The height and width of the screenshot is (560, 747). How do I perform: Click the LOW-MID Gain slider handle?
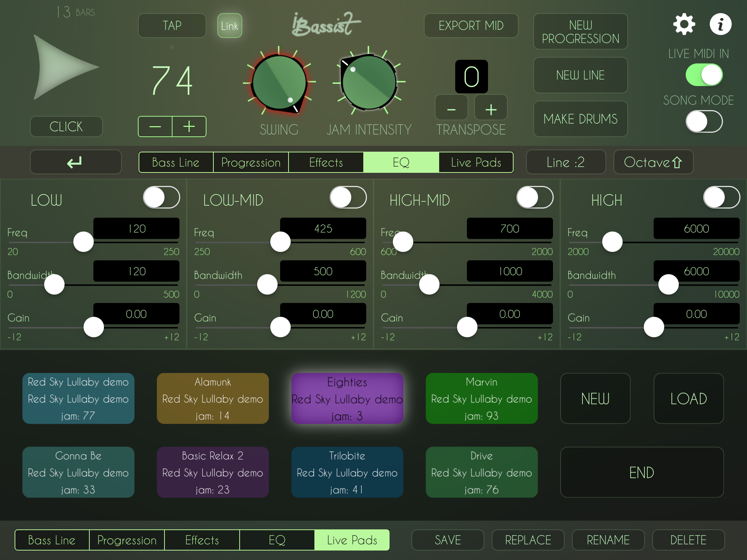(x=280, y=327)
